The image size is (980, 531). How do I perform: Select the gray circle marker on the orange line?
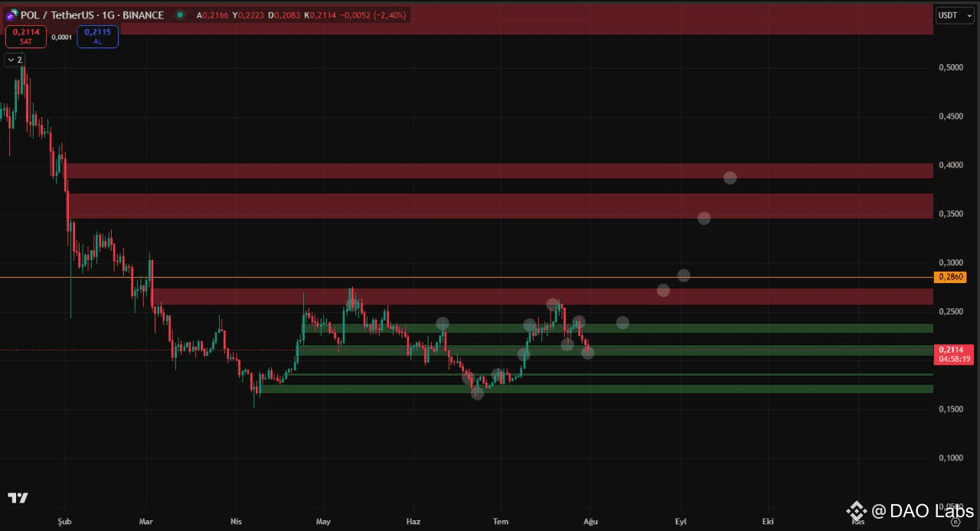pyautogui.click(x=684, y=275)
